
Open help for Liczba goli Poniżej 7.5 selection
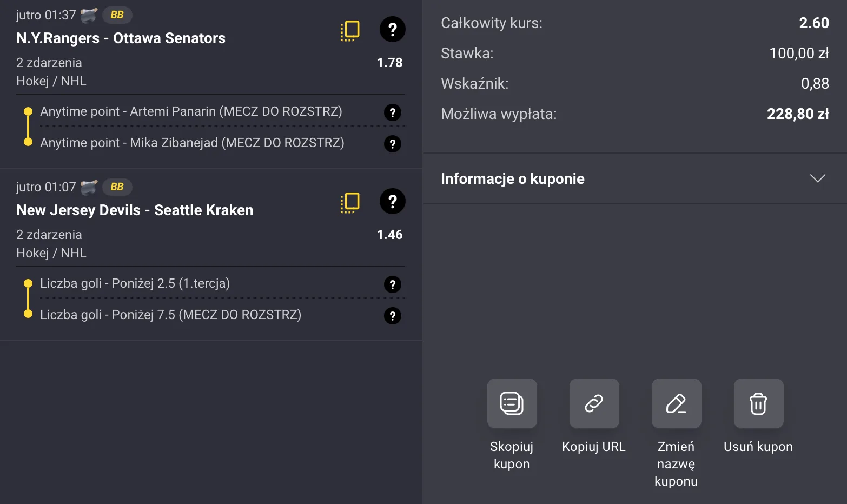point(392,316)
